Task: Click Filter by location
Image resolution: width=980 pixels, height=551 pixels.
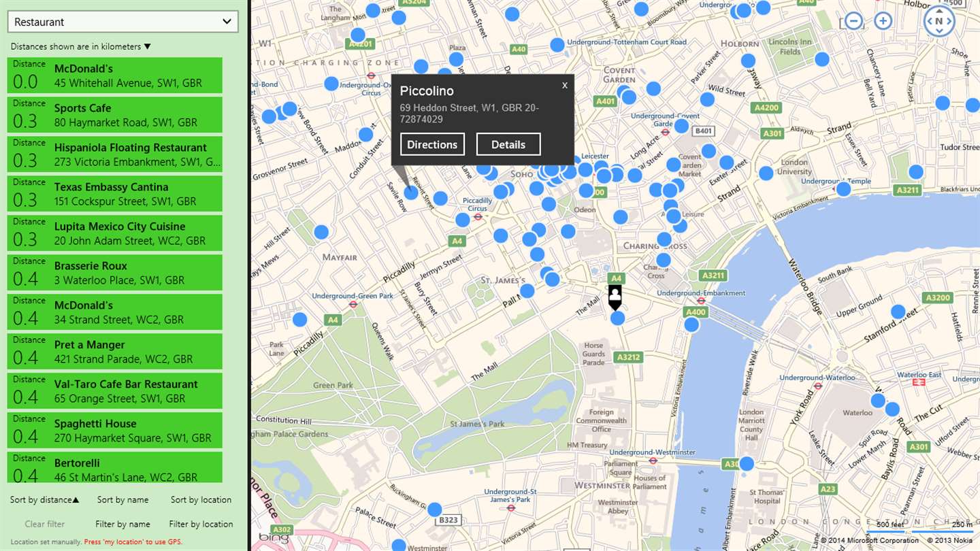Action: 201,524
